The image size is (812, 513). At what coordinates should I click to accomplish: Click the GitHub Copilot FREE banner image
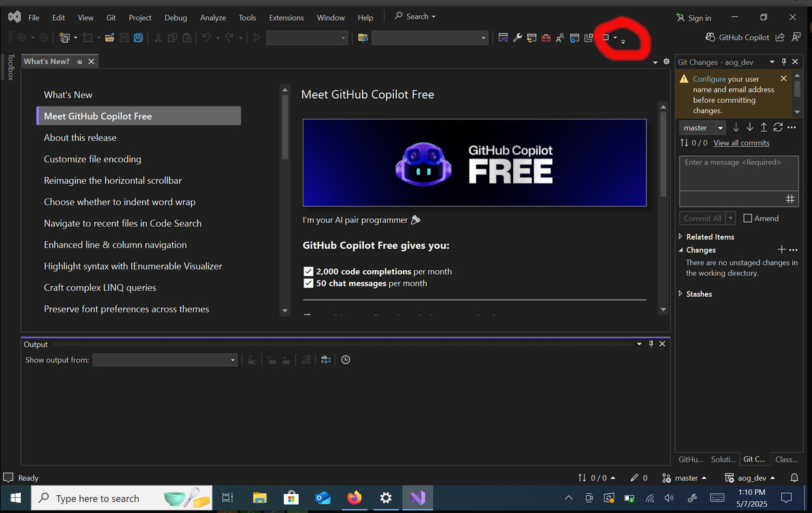coord(474,162)
